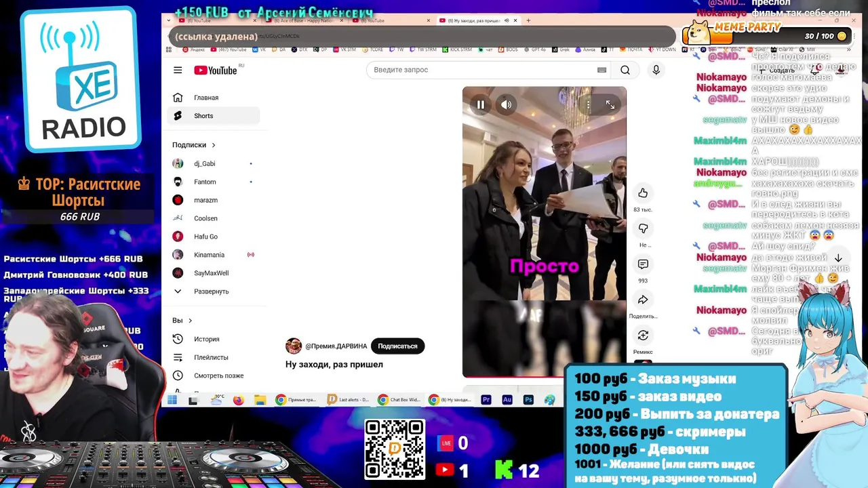Open the 993 comments panel
The width and height of the screenshot is (868, 488).
point(643,264)
